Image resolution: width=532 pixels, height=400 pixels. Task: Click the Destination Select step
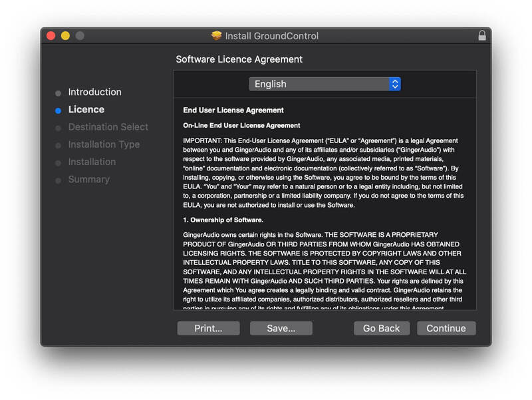[108, 127]
